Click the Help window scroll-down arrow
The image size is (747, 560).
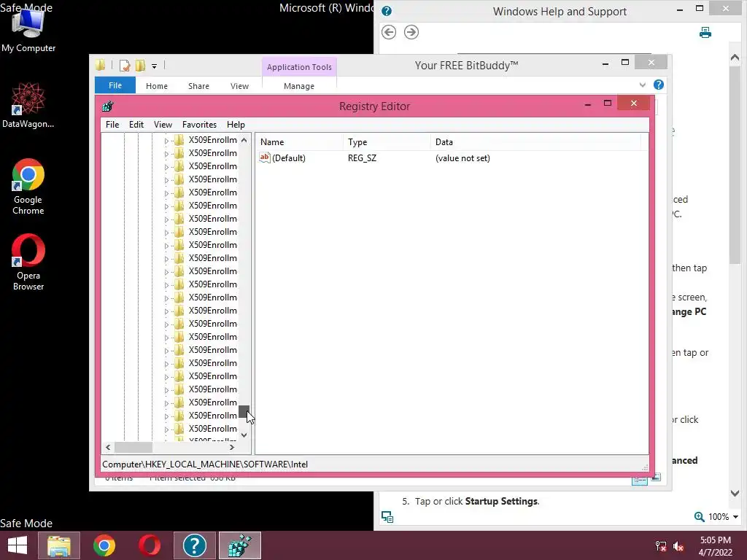[x=735, y=494]
